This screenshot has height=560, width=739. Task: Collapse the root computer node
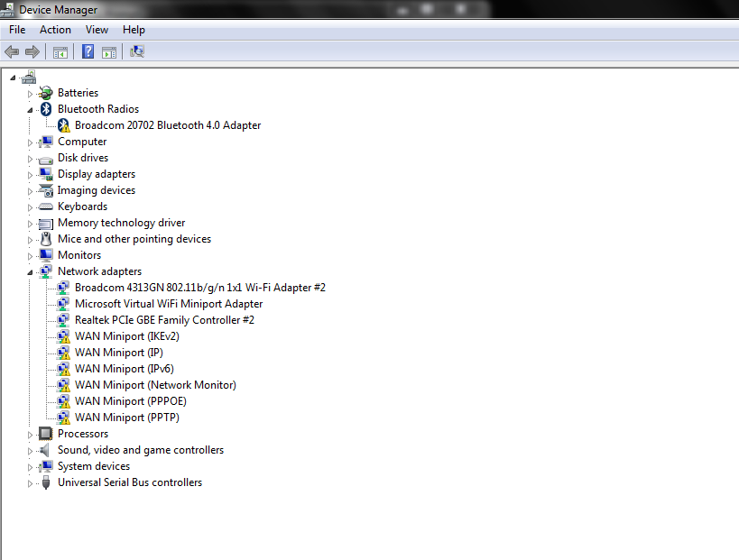(13, 78)
